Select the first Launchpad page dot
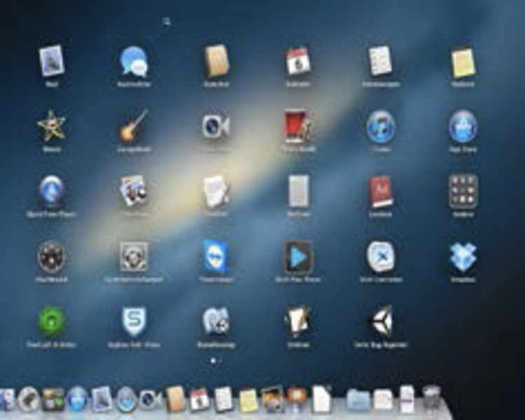Image resolution: width=525 pixels, height=420 pixels. pyautogui.click(x=213, y=360)
